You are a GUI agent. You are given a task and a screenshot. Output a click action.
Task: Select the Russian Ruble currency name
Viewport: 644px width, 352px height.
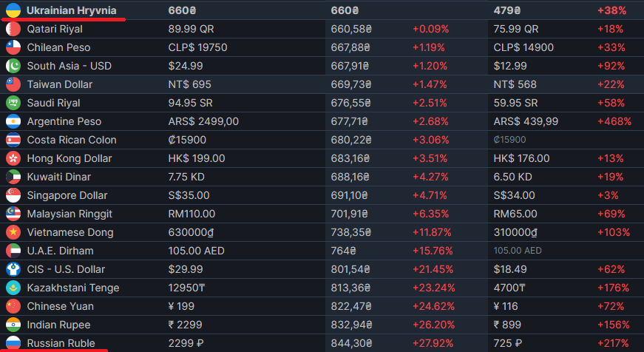(61, 343)
